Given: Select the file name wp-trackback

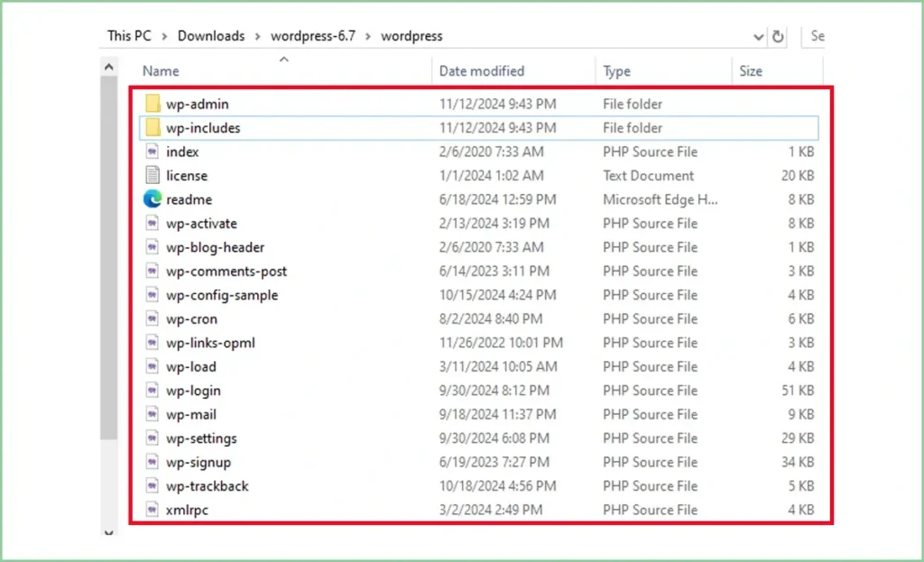Looking at the screenshot, I should 208,486.
